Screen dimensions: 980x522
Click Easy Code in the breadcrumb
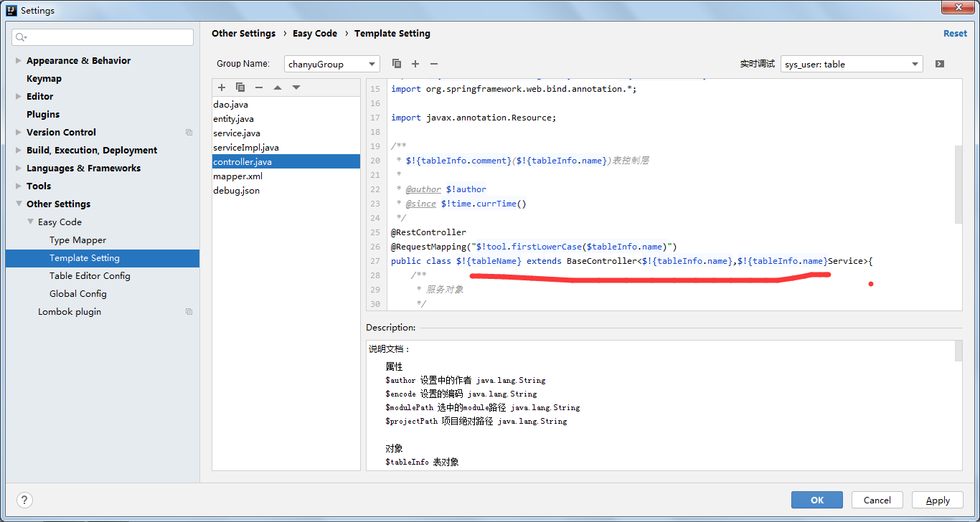[315, 33]
